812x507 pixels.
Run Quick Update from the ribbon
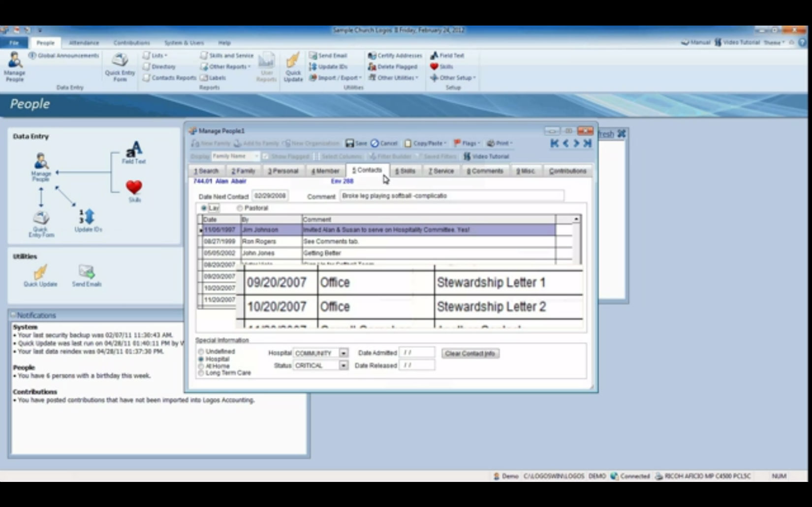pyautogui.click(x=293, y=67)
